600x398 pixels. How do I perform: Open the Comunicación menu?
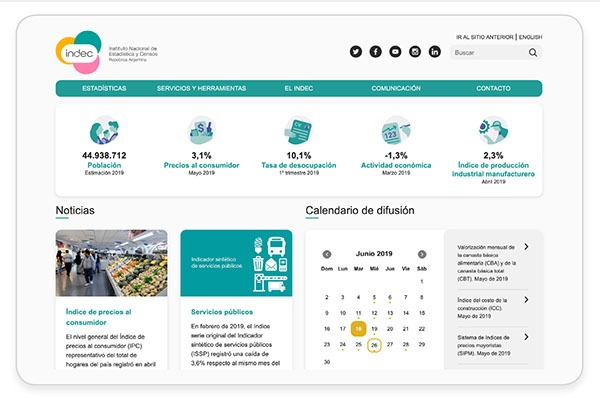pos(396,88)
